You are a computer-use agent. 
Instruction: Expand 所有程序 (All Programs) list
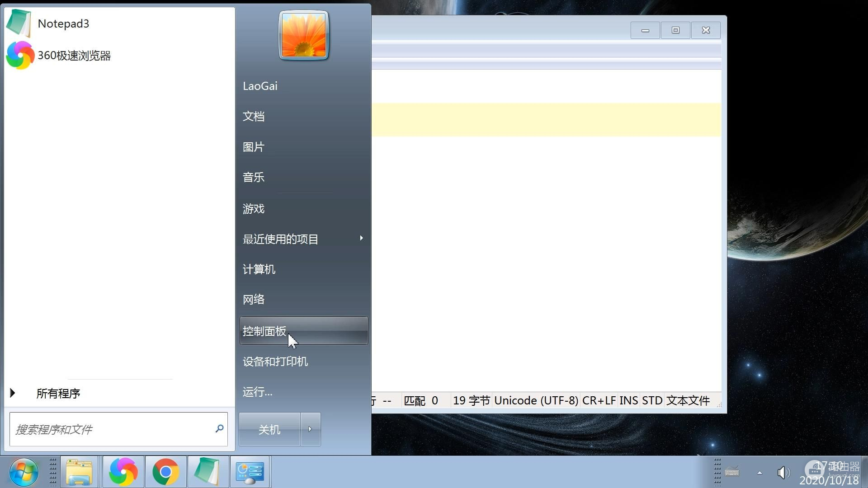tap(58, 393)
